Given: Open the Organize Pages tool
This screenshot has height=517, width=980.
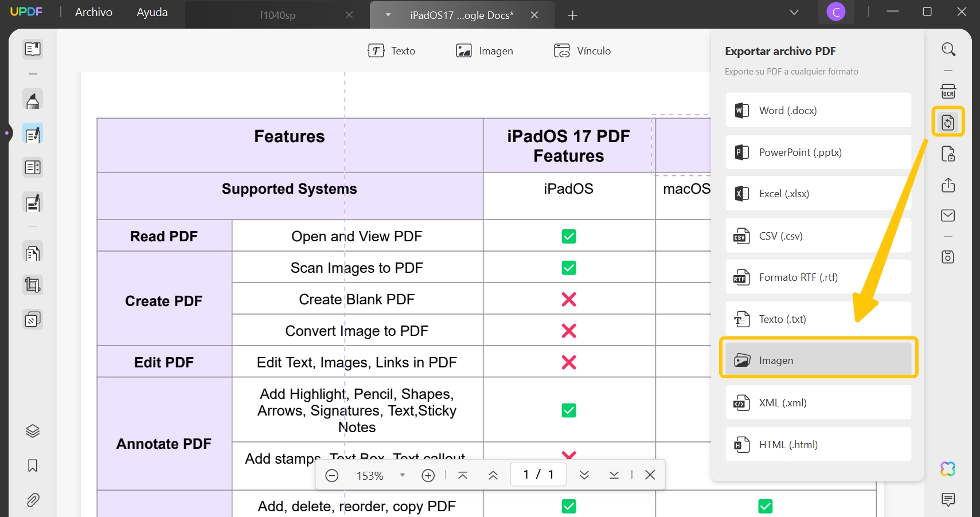Looking at the screenshot, I should 33,252.
